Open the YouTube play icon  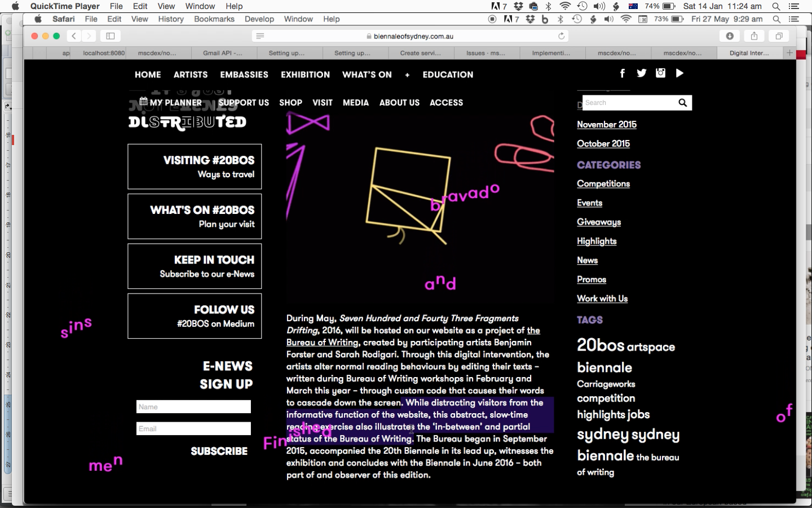(679, 73)
